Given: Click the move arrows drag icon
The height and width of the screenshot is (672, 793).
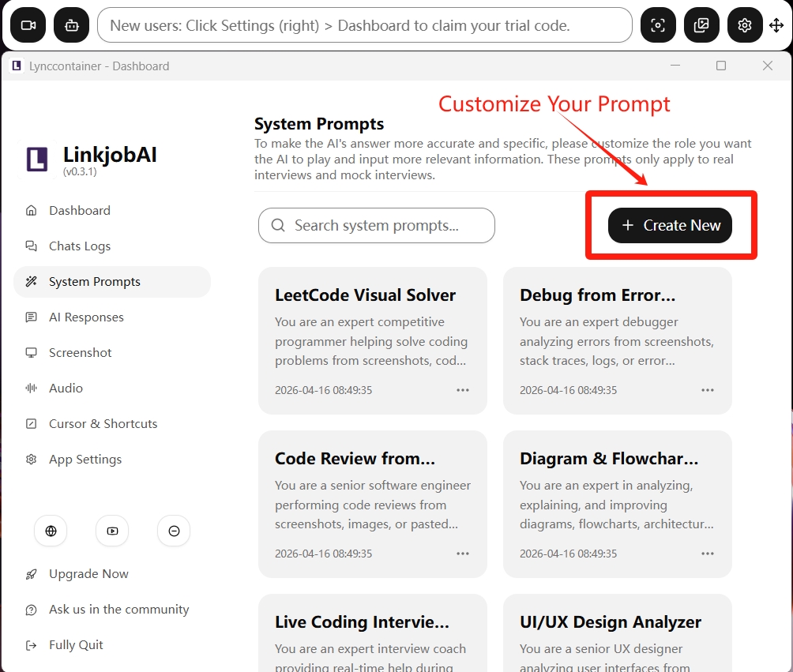Looking at the screenshot, I should [776, 24].
